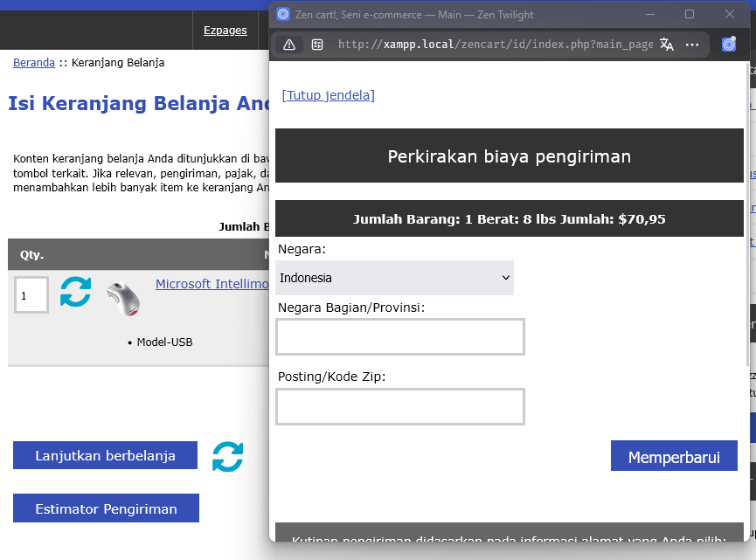The height and width of the screenshot is (560, 756).
Task: Click the Lanjutkan berbelanja button
Action: tap(105, 455)
